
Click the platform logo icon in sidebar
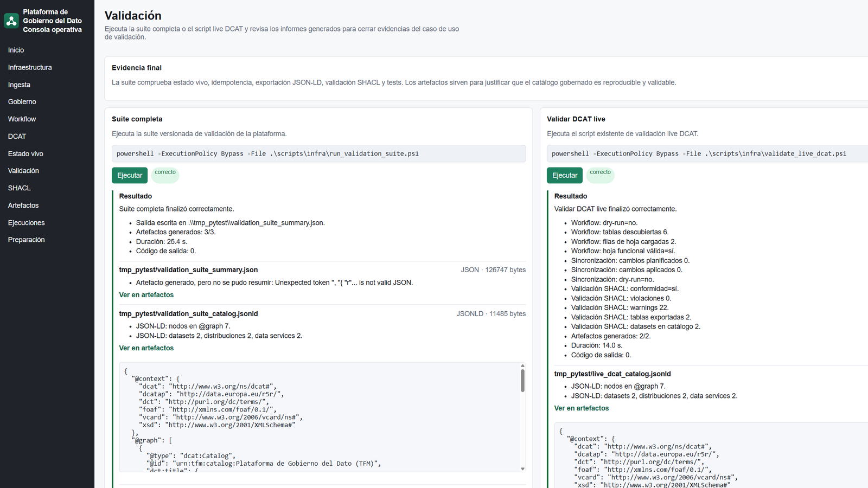point(11,21)
